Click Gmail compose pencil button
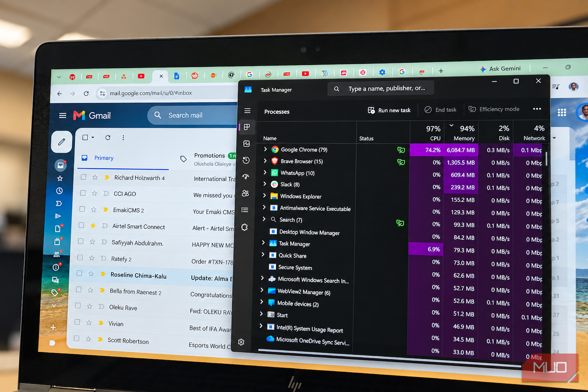588x392 pixels. (x=62, y=142)
